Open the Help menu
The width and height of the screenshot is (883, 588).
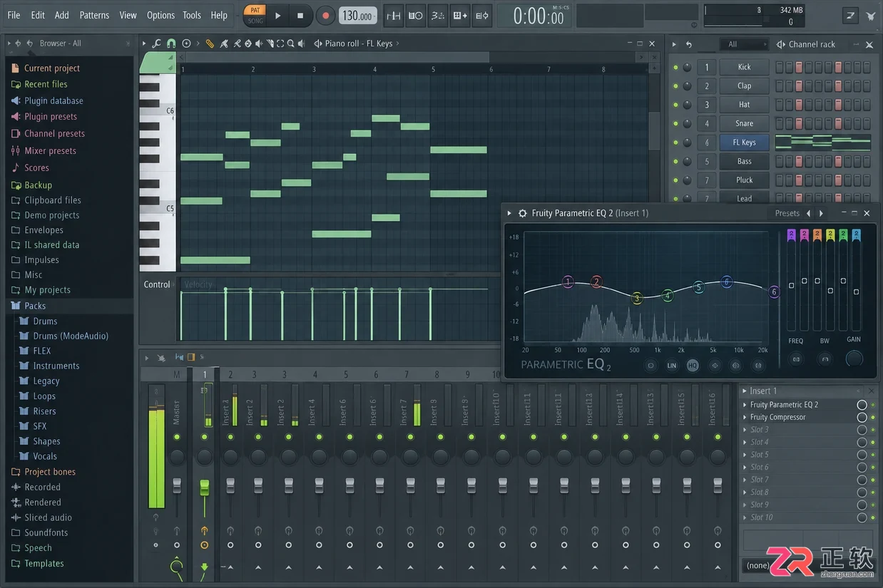219,15
